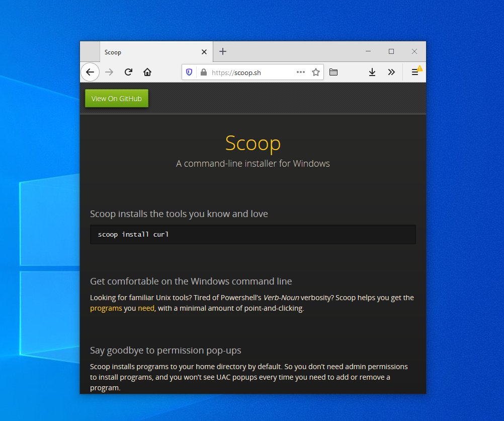
Task: Click the View On GitHub button
Action: [x=117, y=99]
